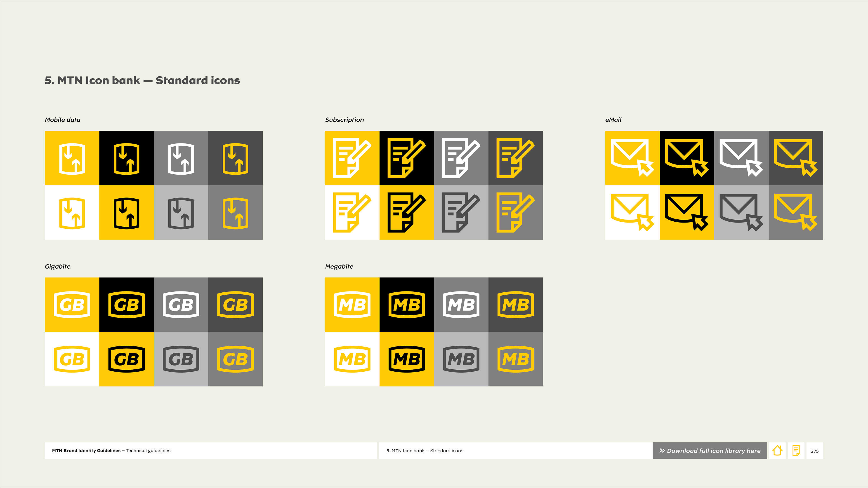The height and width of the screenshot is (488, 868).
Task: Choose the black MB icon on yellow
Action: (x=407, y=359)
